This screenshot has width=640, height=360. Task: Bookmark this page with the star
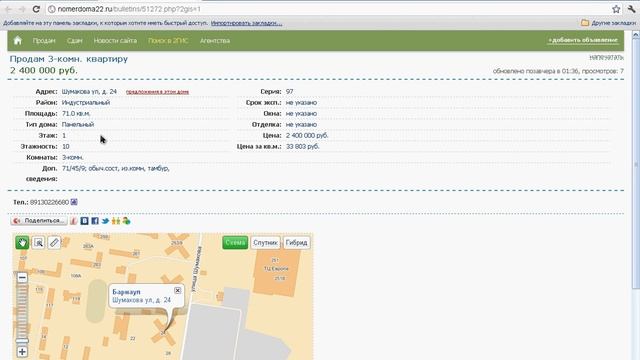616,9
